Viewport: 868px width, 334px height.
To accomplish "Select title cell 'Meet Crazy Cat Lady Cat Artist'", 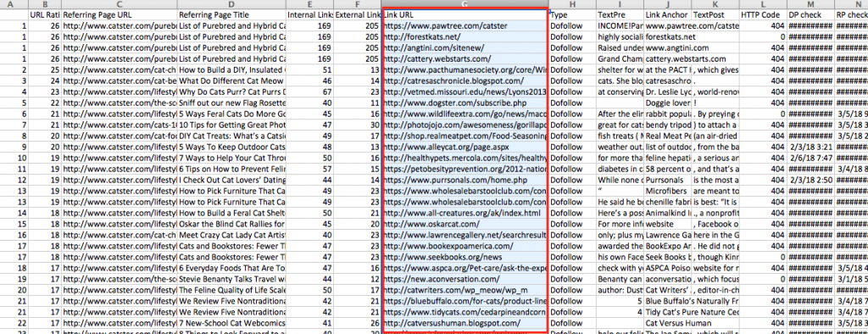I will pyautogui.click(x=232, y=236).
